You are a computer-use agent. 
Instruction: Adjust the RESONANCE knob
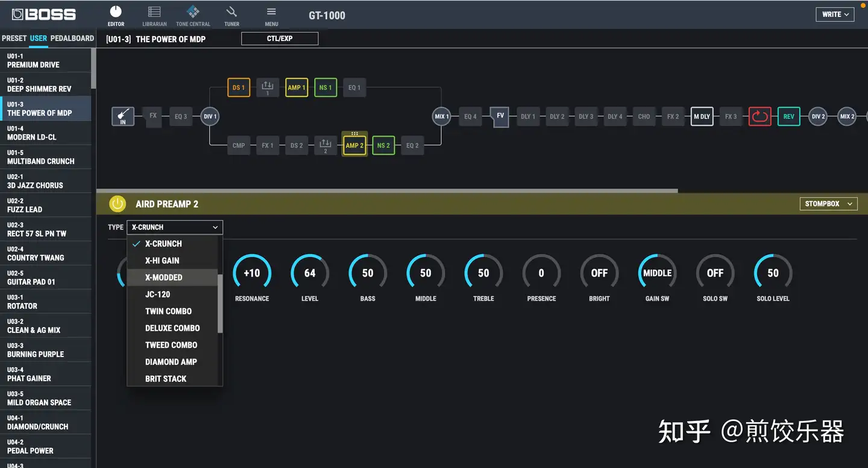tap(252, 273)
